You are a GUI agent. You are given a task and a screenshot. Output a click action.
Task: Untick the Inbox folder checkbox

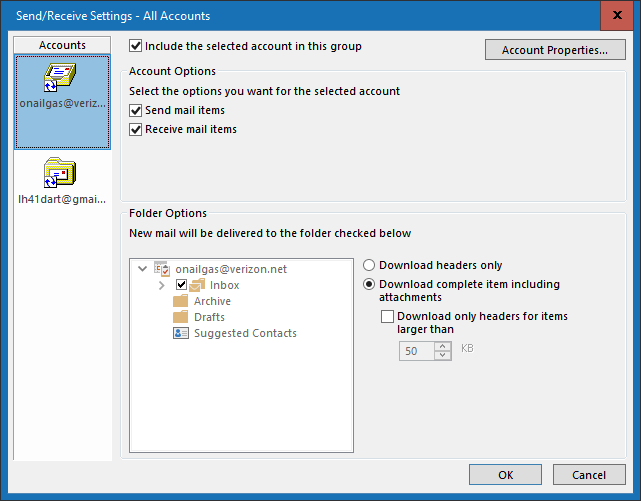pyautogui.click(x=182, y=285)
